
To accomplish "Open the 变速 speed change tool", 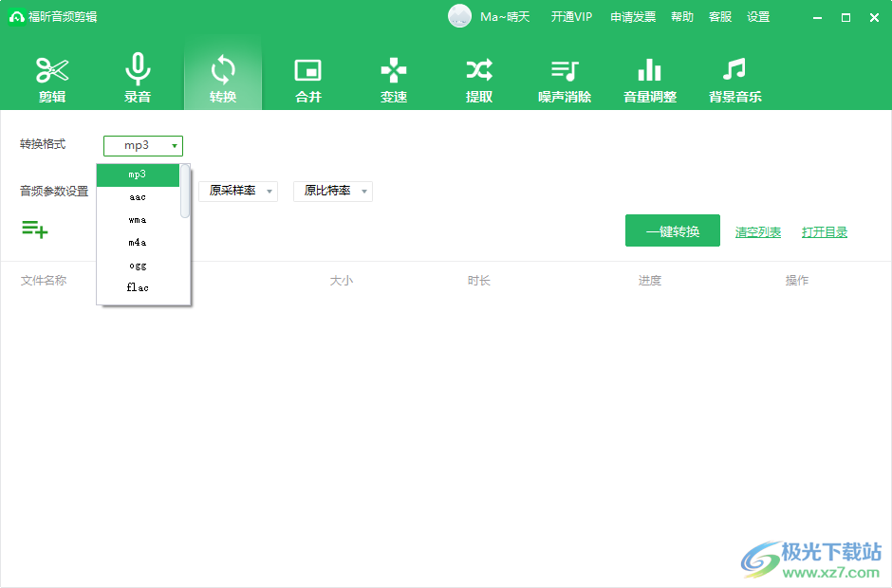I will 394,79.
